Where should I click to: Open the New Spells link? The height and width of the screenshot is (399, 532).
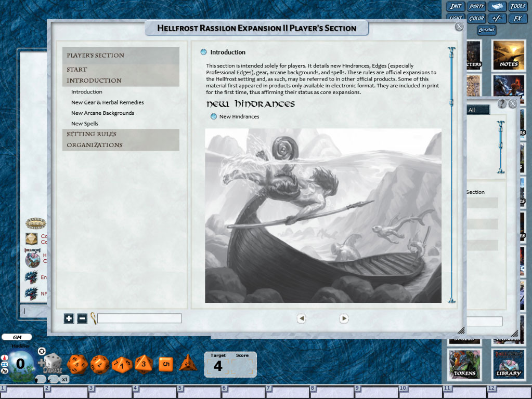coord(84,123)
